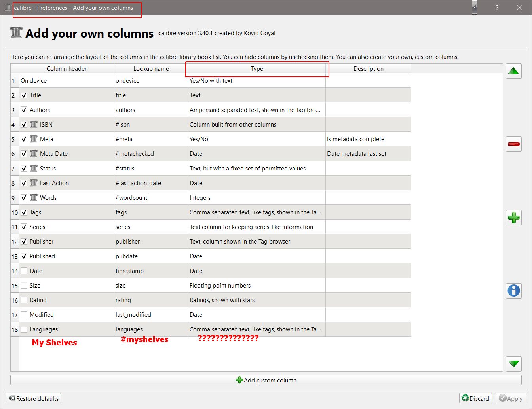Screen dimensions: 532x409
Task: Toggle the Meta column checkbox
Action: click(24, 139)
